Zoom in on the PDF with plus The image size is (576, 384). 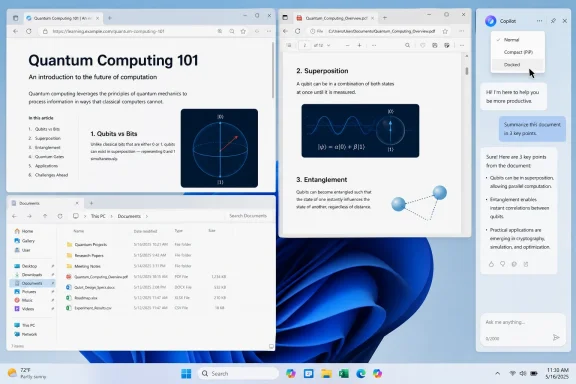[x=359, y=45]
